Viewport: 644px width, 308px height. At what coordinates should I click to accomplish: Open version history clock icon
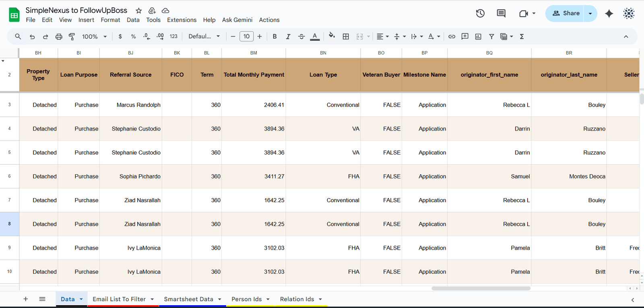point(480,13)
